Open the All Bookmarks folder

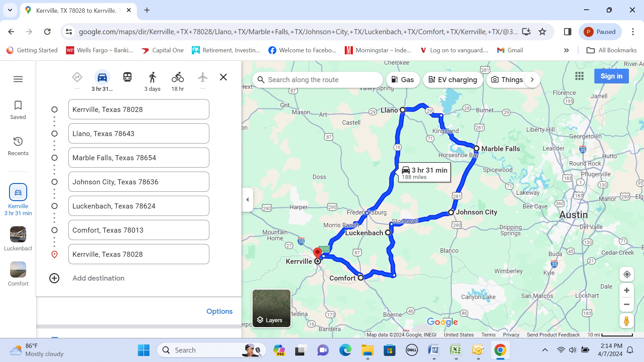tap(611, 50)
